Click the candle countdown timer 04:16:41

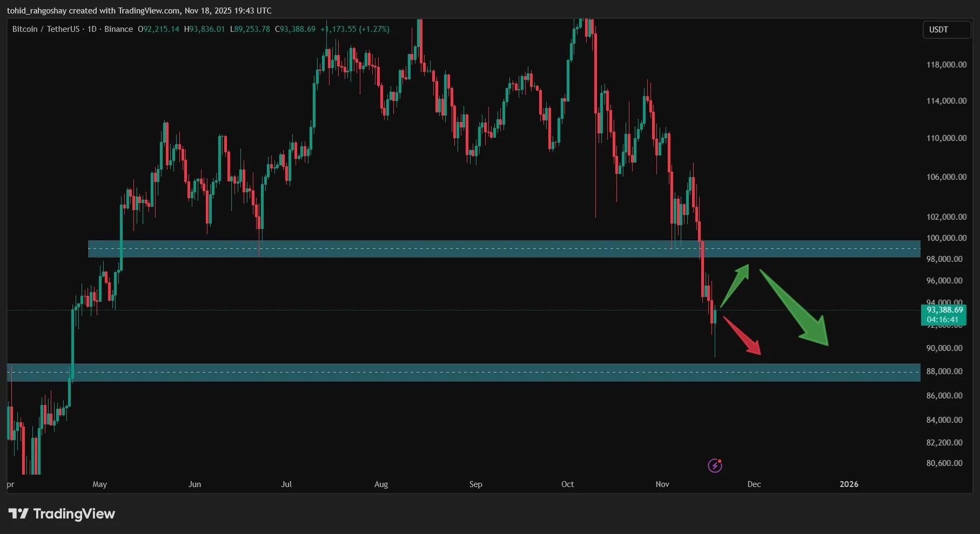coord(942,320)
